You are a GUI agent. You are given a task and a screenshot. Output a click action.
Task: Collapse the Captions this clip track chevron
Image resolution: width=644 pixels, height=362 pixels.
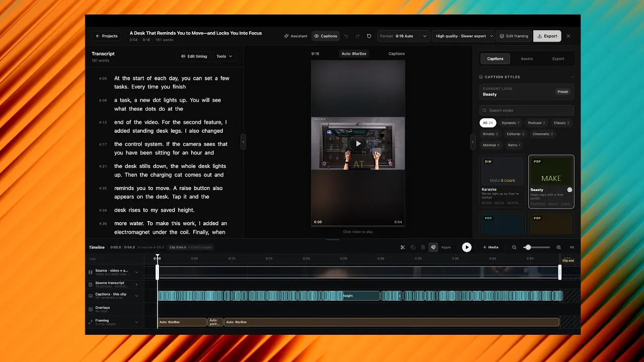(136, 296)
